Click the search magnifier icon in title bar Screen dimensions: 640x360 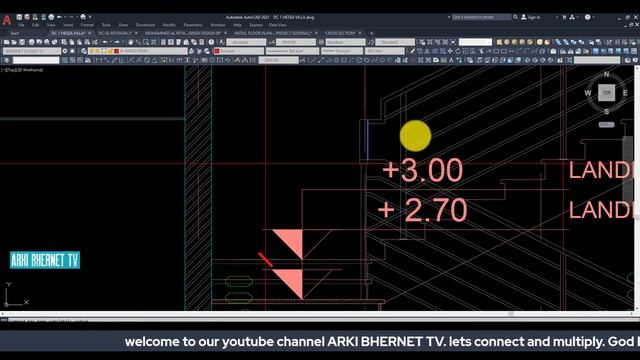516,17
